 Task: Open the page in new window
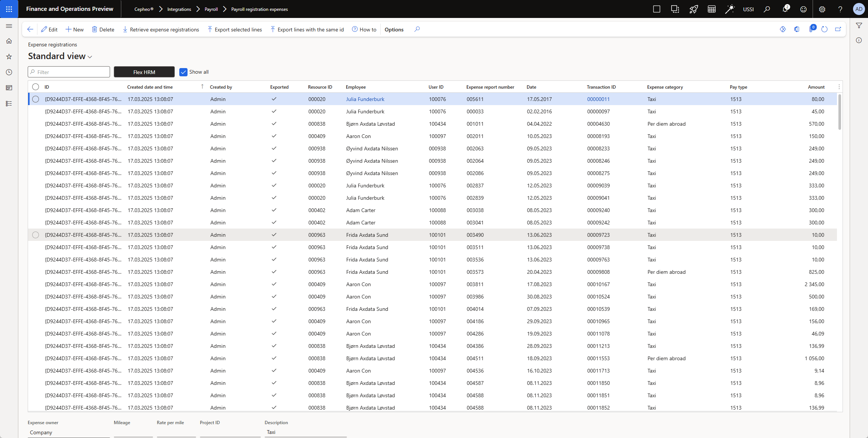[838, 29]
